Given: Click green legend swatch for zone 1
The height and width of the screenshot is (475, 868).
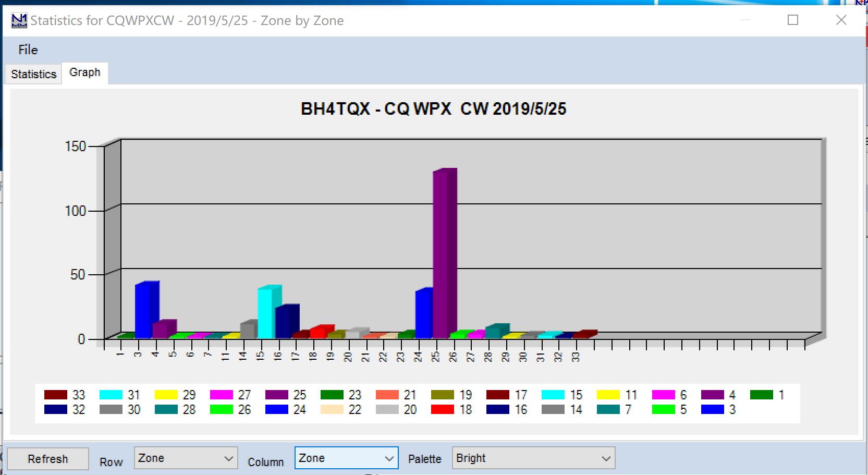Looking at the screenshot, I should pyautogui.click(x=762, y=395).
